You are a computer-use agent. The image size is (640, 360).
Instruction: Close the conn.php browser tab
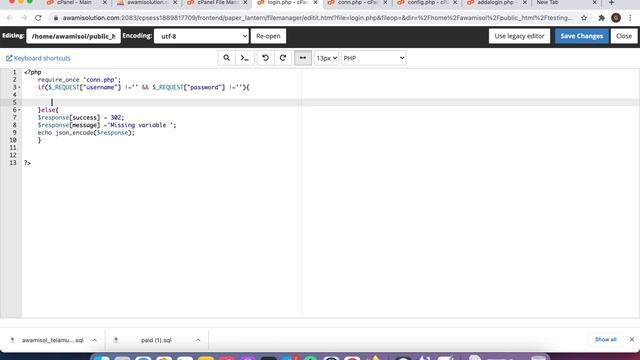(385, 3)
